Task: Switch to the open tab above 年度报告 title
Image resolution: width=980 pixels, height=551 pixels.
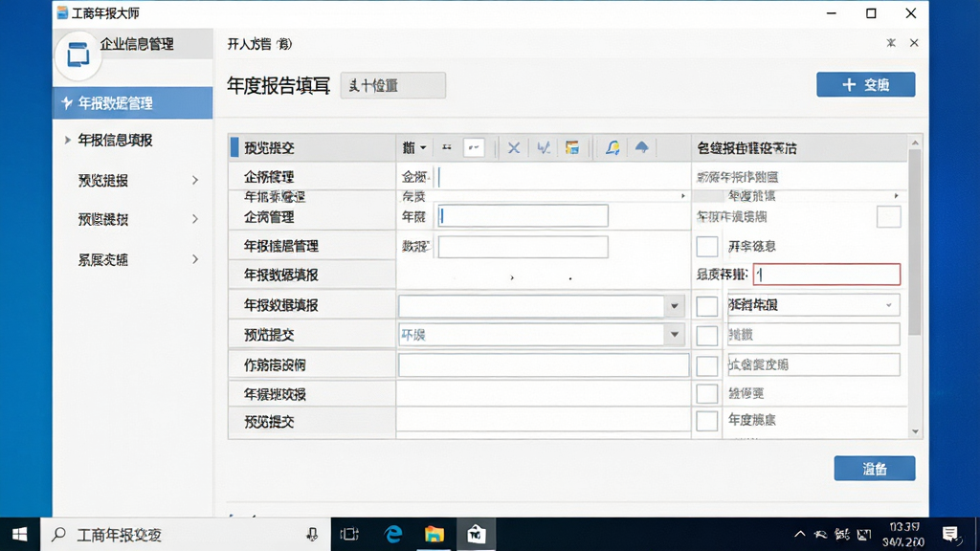Action: click(259, 44)
